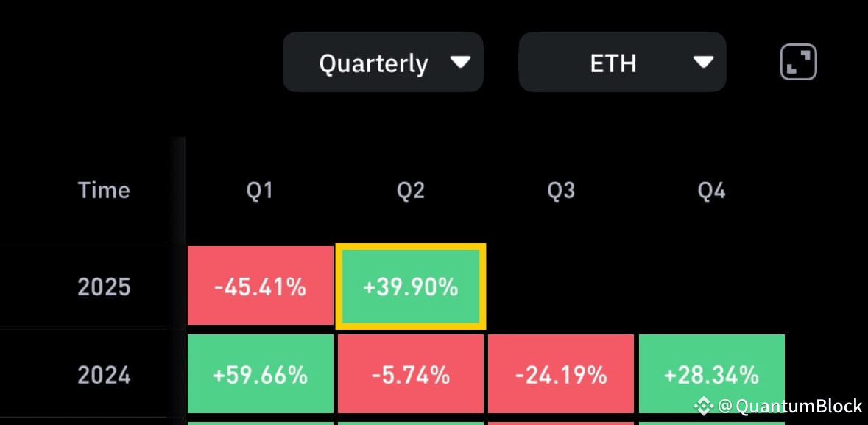Image resolution: width=868 pixels, height=425 pixels.
Task: Click the Binance logo watermark icon
Action: coord(704,406)
